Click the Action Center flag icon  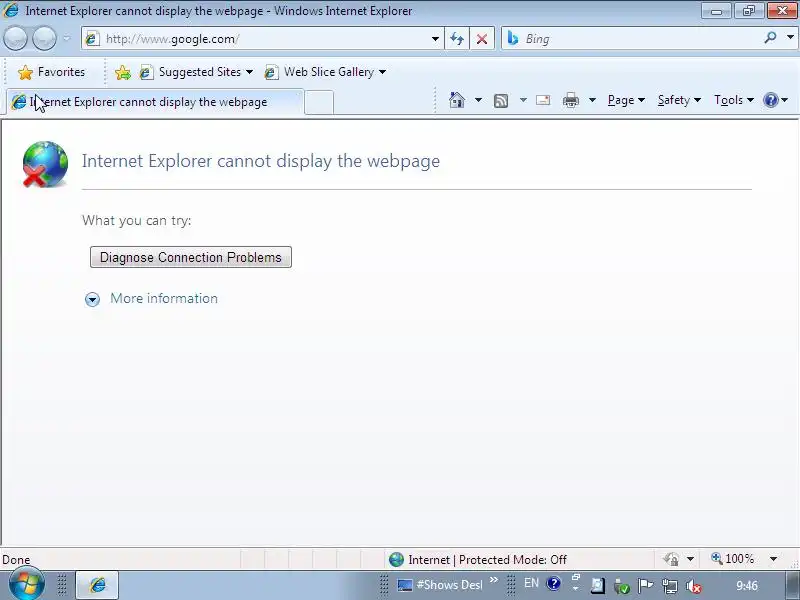pyautogui.click(x=645, y=586)
